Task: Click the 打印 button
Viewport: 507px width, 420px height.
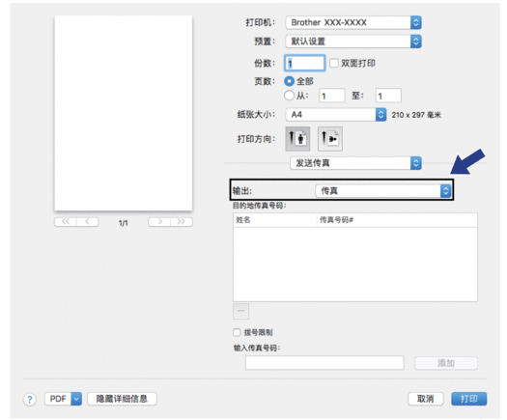Action: pyautogui.click(x=468, y=399)
